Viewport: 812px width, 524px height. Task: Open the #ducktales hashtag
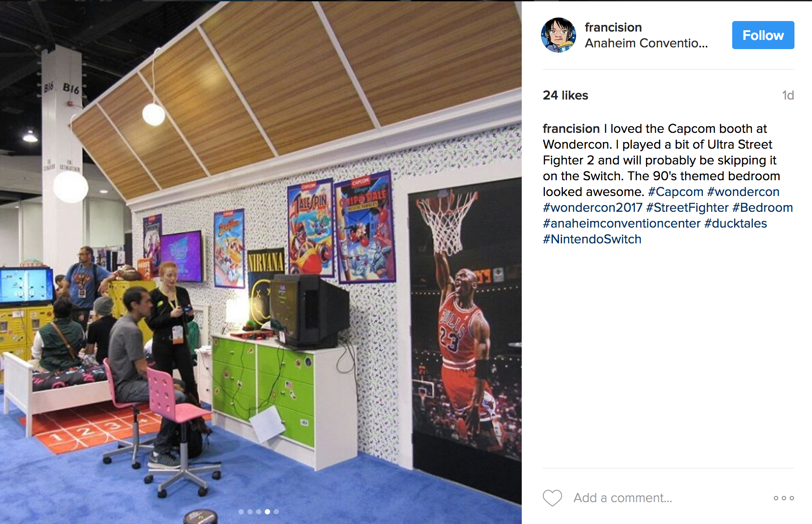click(736, 223)
